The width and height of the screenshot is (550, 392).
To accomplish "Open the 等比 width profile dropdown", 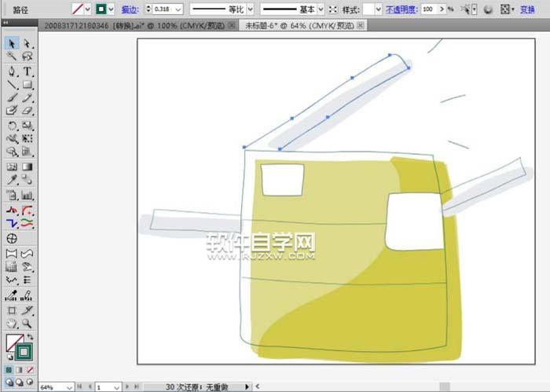I will [x=250, y=9].
